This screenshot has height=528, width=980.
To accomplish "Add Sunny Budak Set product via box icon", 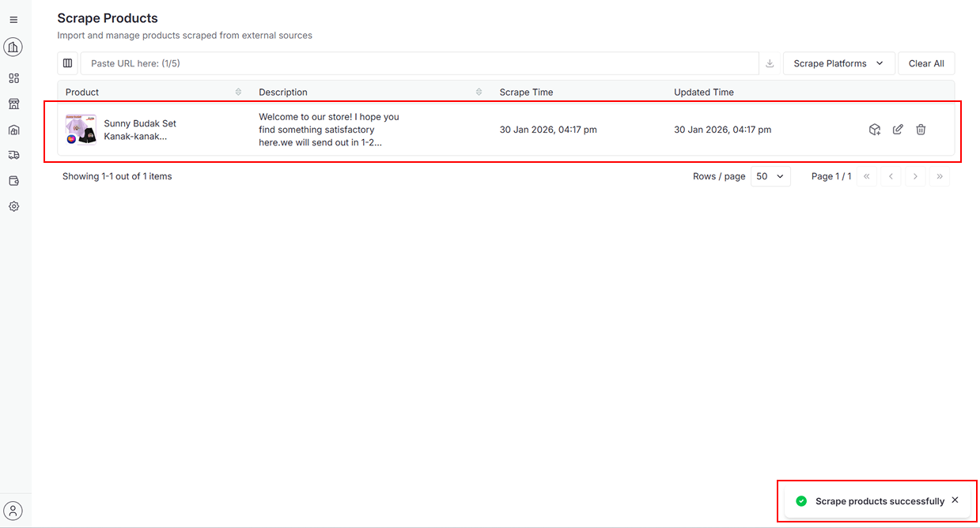I will click(x=875, y=130).
